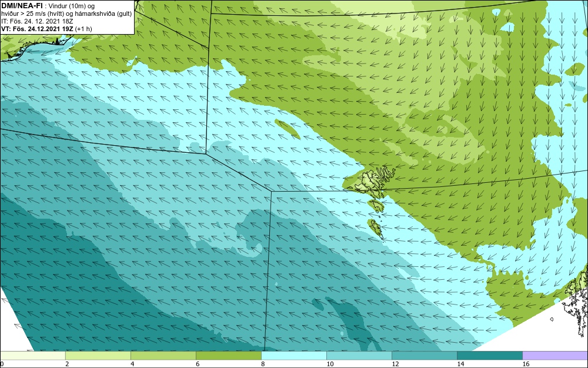Click the 14–16 m/s dark teal swatch
Screen dimensions: 588x368
click(x=490, y=356)
